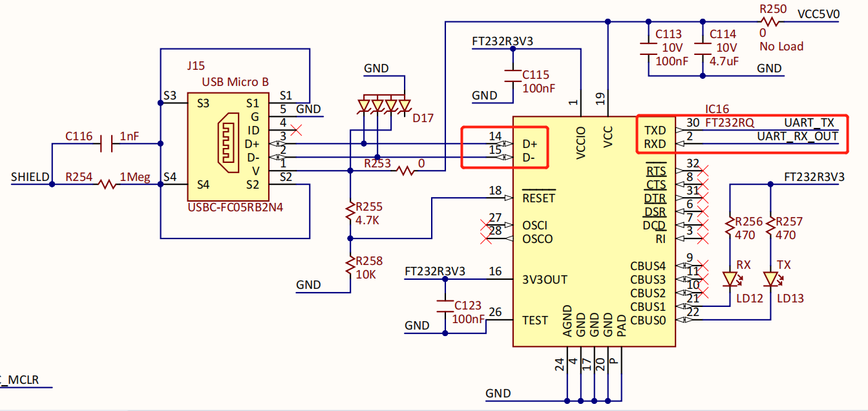The image size is (868, 411).
Task: Click the VCCIO pin name
Action: pyautogui.click(x=580, y=143)
